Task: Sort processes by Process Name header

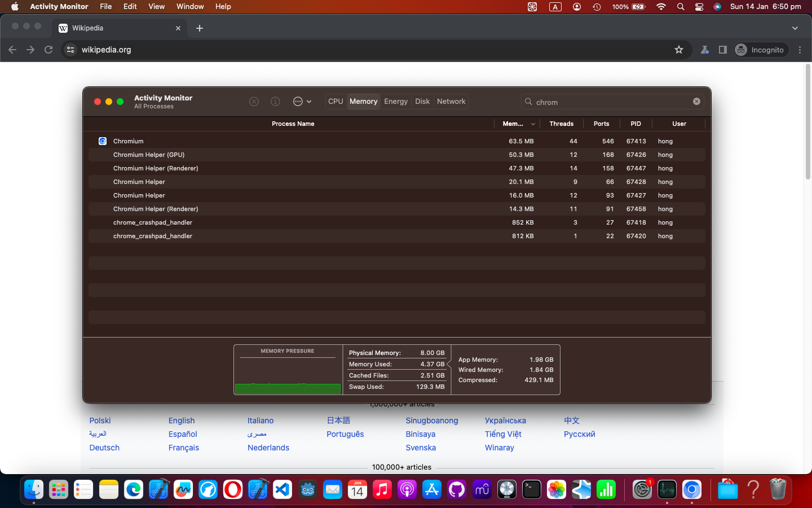Action: coord(293,124)
